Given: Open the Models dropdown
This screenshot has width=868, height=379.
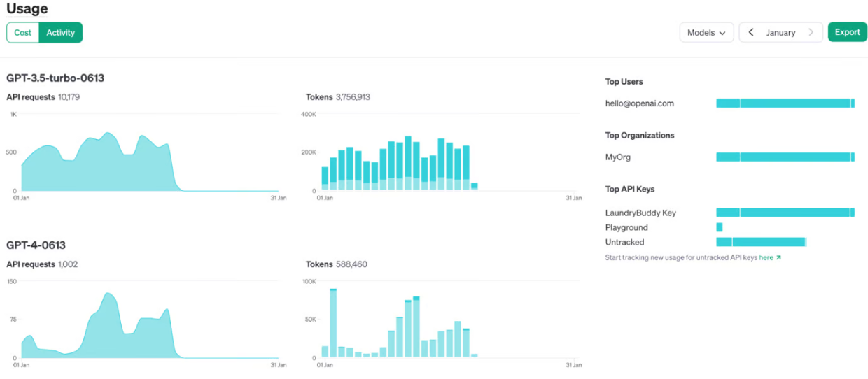Looking at the screenshot, I should pyautogui.click(x=706, y=32).
